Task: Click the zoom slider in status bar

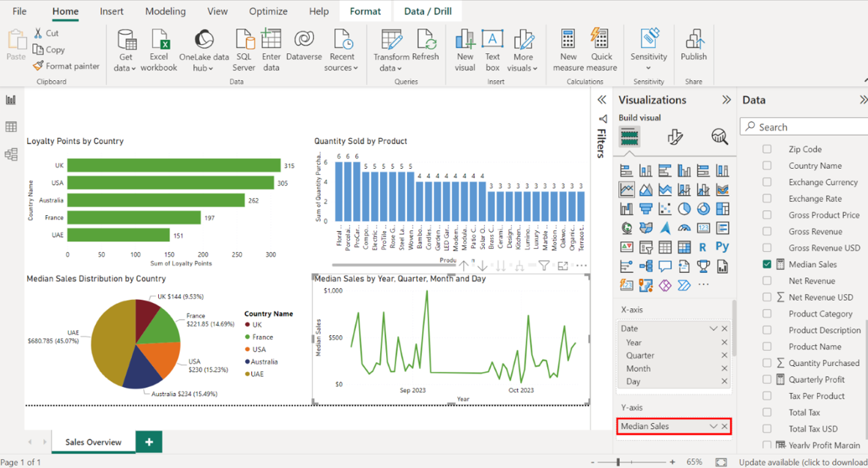Action: (618, 462)
